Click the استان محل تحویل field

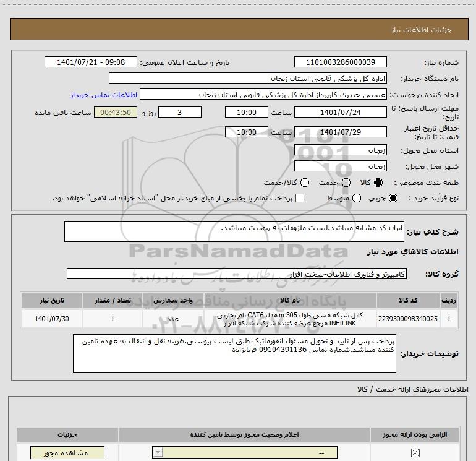click(340, 150)
